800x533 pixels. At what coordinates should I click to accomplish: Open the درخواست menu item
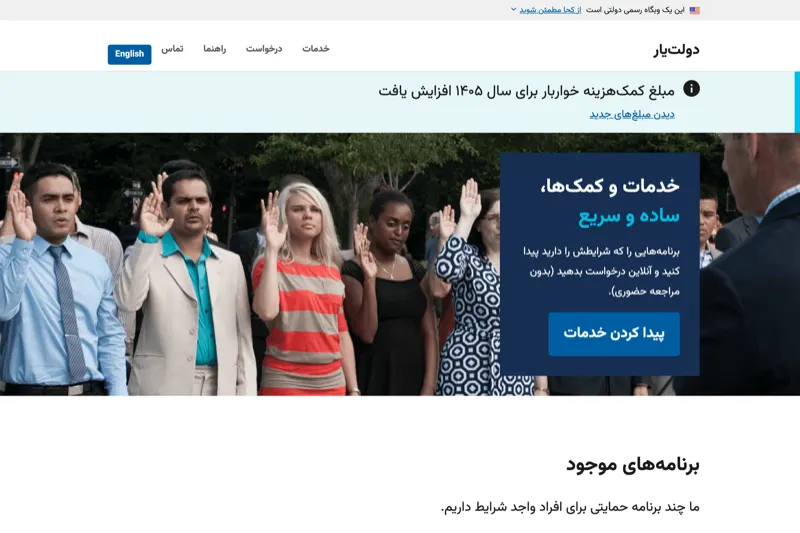point(264,48)
